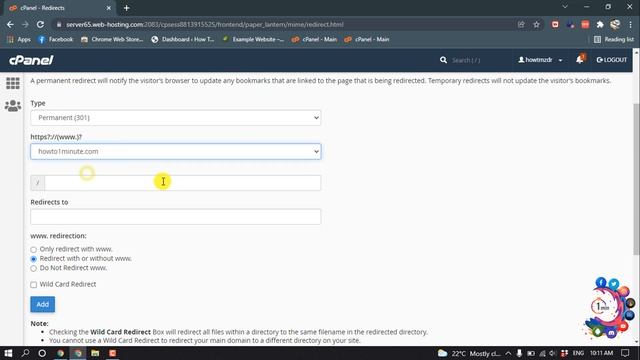Viewport: 640px width, 360px height.
Task: Close the cPanel - Redirects tab
Action: (109, 8)
